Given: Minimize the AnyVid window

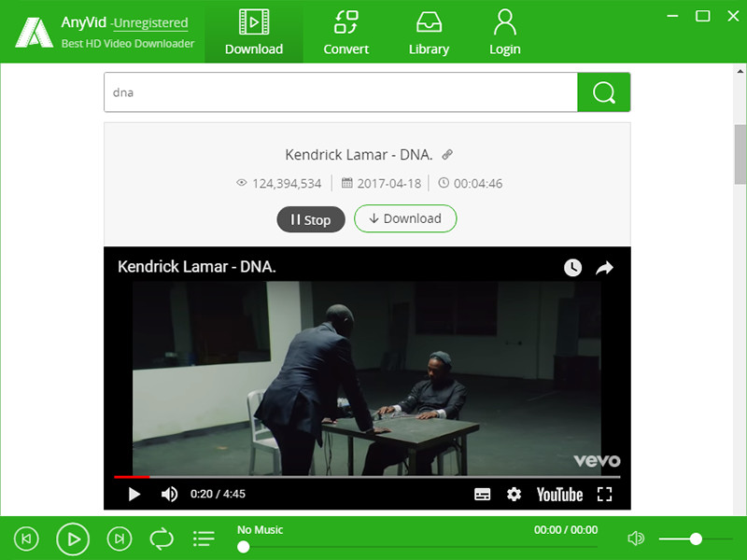Looking at the screenshot, I should [672, 16].
